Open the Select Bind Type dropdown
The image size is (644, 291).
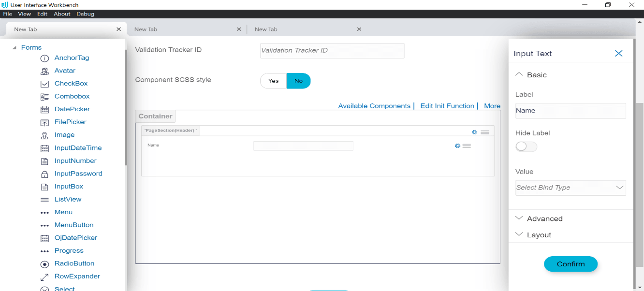(x=571, y=188)
